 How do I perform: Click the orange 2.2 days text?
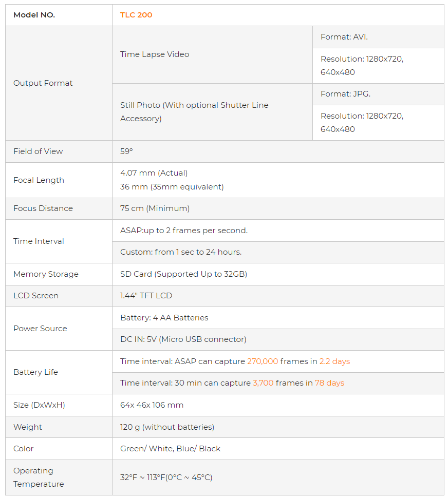pyautogui.click(x=334, y=361)
